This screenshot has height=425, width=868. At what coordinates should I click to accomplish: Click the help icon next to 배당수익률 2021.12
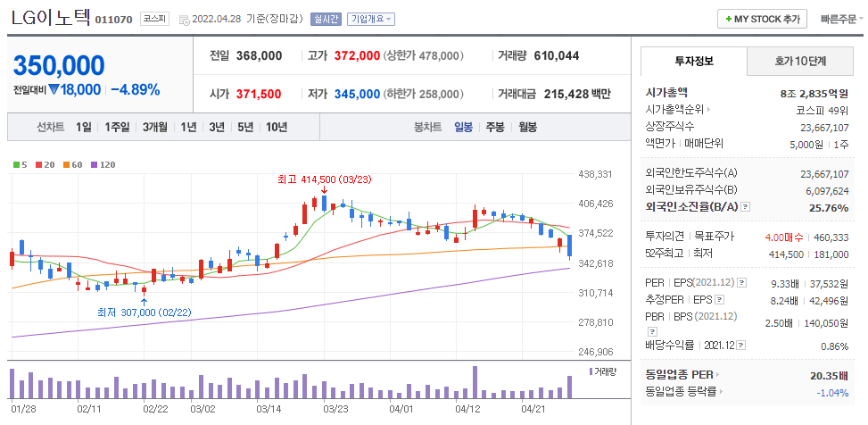(x=741, y=346)
